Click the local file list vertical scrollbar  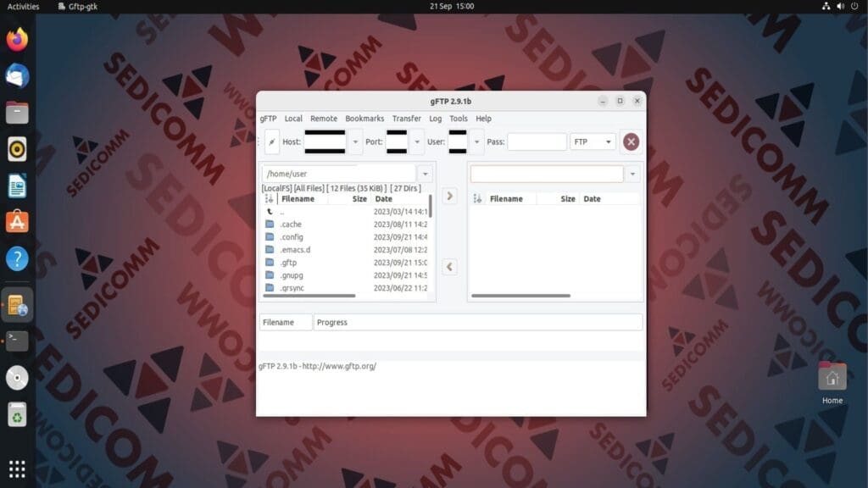(x=430, y=206)
